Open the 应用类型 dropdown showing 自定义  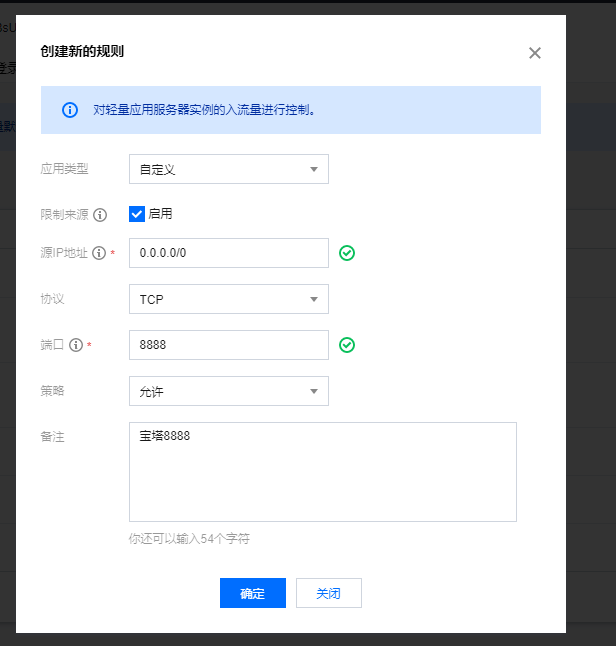[228, 169]
